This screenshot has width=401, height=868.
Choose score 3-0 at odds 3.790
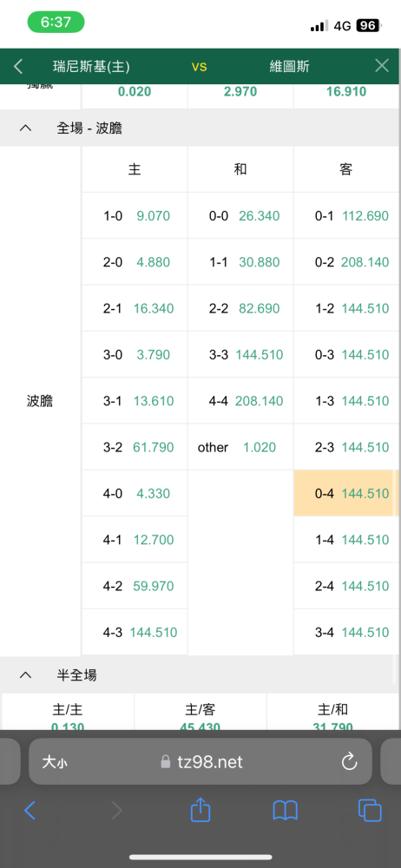point(135,354)
